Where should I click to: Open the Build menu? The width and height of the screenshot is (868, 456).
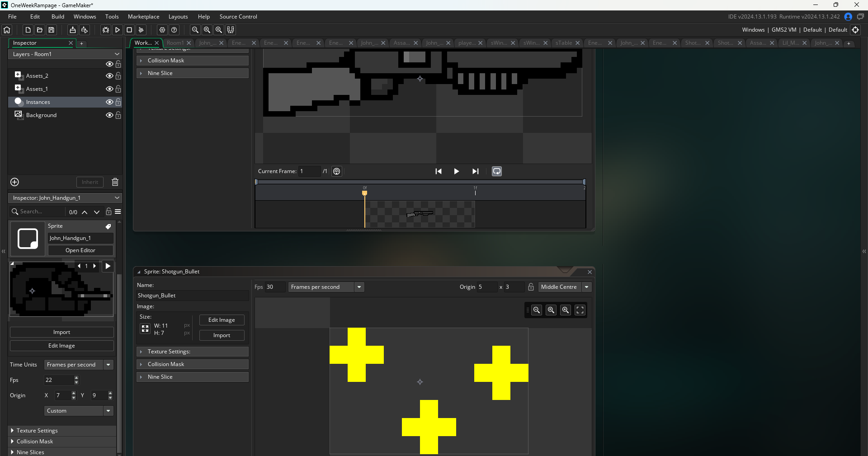pos(58,17)
